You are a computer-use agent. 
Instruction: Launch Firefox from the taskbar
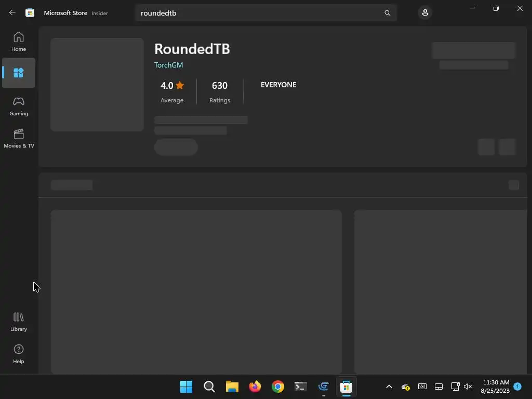[x=255, y=387]
